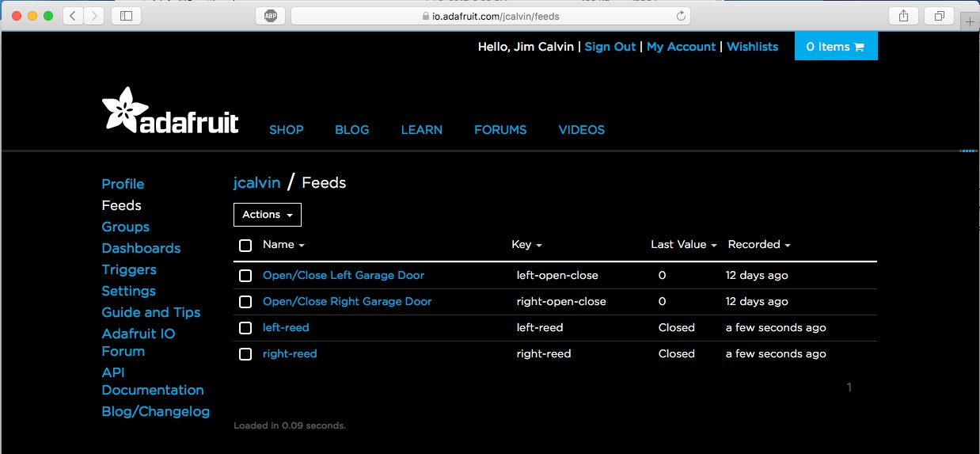
Task: Click the URL address bar
Action: tap(490, 16)
